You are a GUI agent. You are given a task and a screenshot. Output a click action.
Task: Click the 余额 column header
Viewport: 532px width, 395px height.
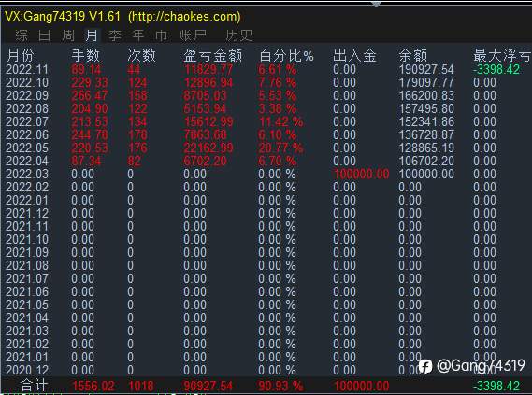[x=413, y=55]
